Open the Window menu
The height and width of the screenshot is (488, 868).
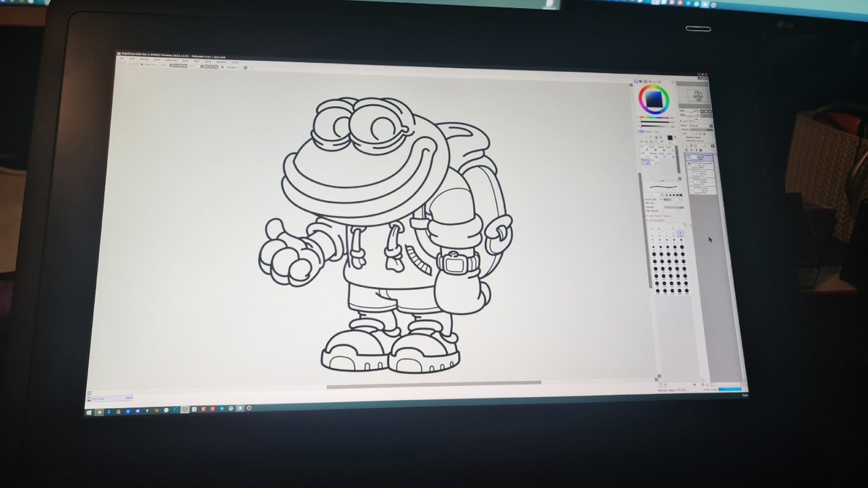coord(221,62)
